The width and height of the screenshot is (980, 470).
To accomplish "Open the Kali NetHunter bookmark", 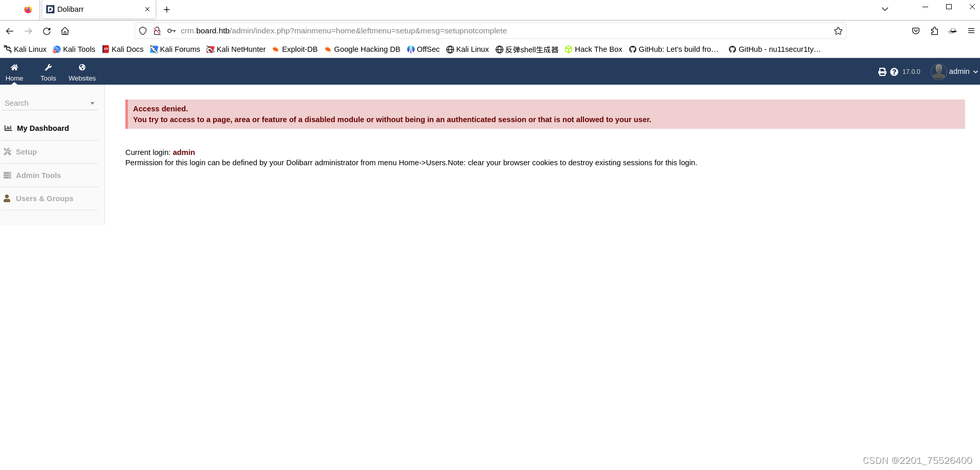I will 236,49.
